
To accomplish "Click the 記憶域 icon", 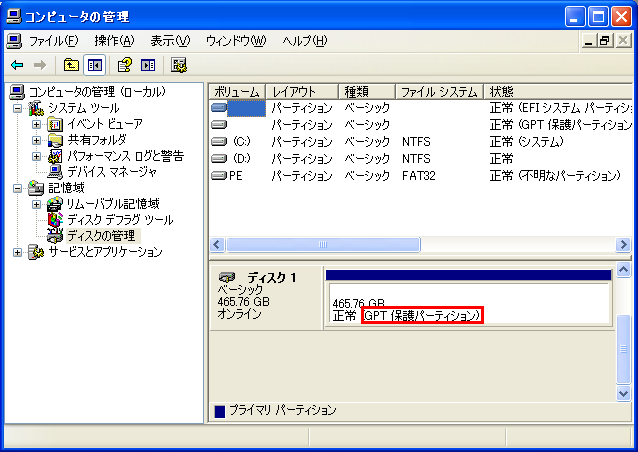I will pyautogui.click(x=36, y=188).
